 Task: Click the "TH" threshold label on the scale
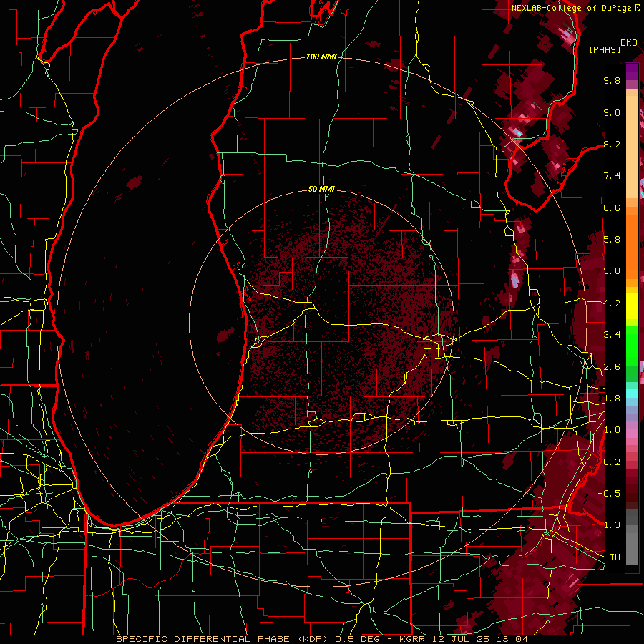[615, 557]
